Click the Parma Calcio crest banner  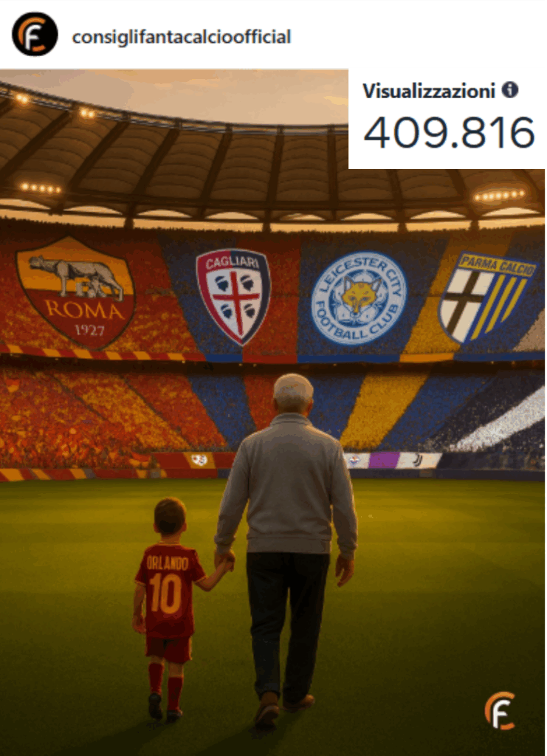(486, 297)
